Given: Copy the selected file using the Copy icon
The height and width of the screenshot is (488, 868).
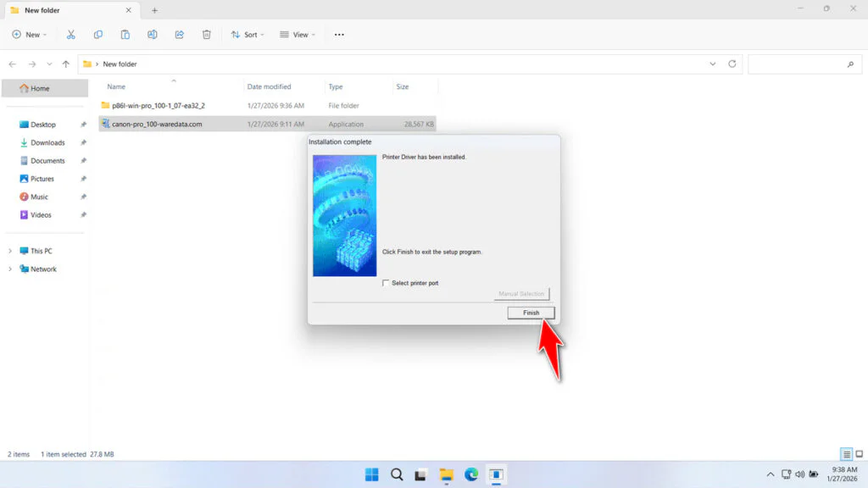Looking at the screenshot, I should click(98, 34).
